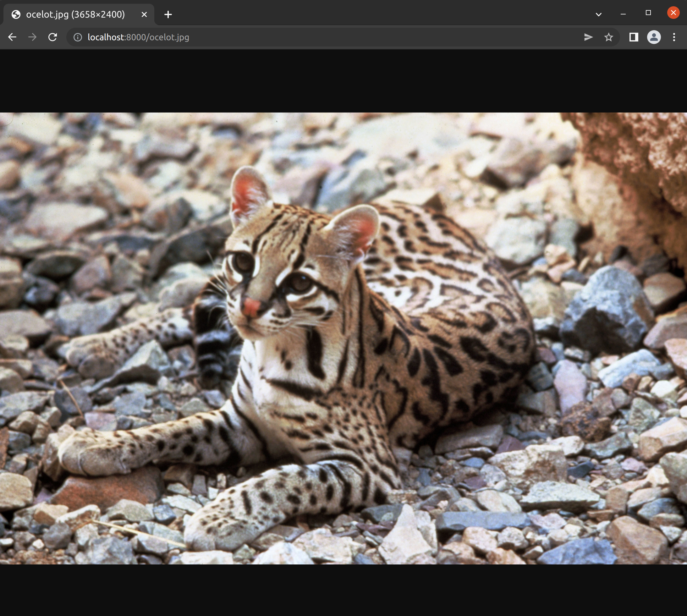687x616 pixels.
Task: Maximize the browser window
Action: pyautogui.click(x=648, y=13)
